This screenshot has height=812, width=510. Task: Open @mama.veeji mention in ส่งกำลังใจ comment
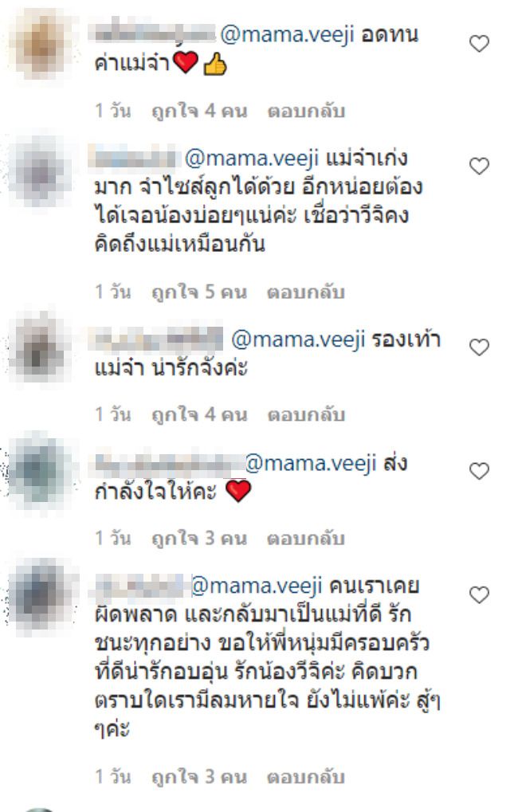(x=311, y=463)
